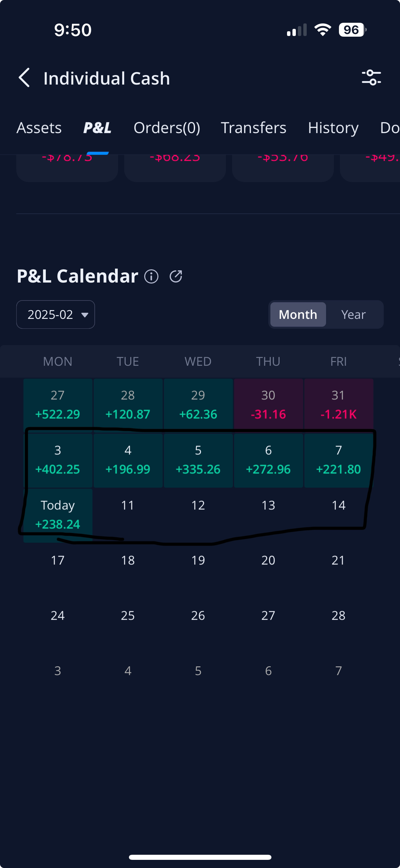
Task: Switch calendar to Year view
Action: pyautogui.click(x=353, y=314)
